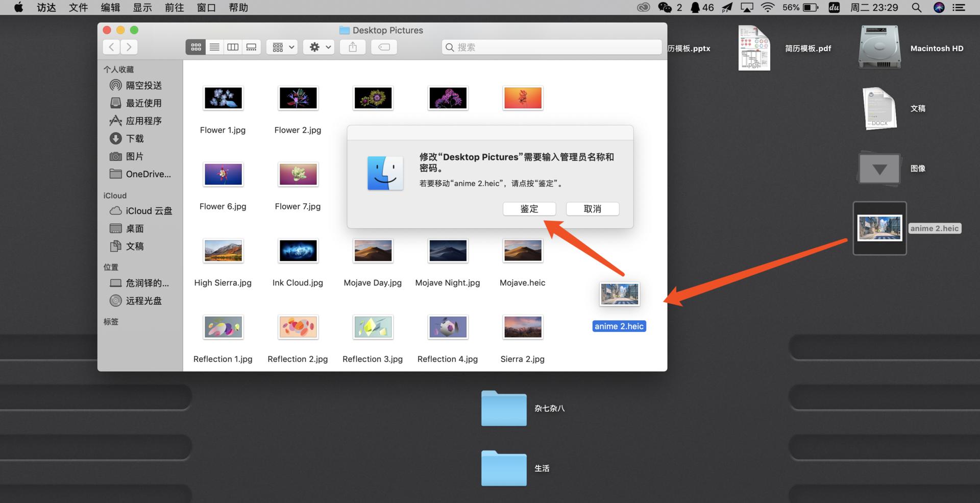Open the grouping options dropdown
Image resolution: width=980 pixels, height=503 pixels.
click(x=282, y=46)
